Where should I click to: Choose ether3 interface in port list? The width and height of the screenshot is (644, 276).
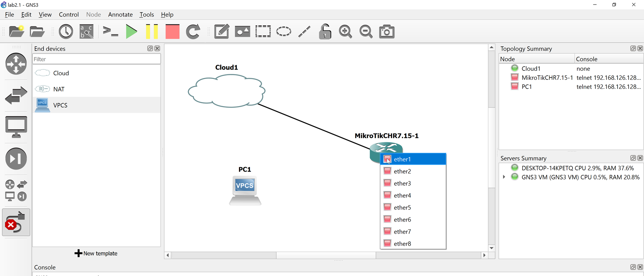coord(413,183)
